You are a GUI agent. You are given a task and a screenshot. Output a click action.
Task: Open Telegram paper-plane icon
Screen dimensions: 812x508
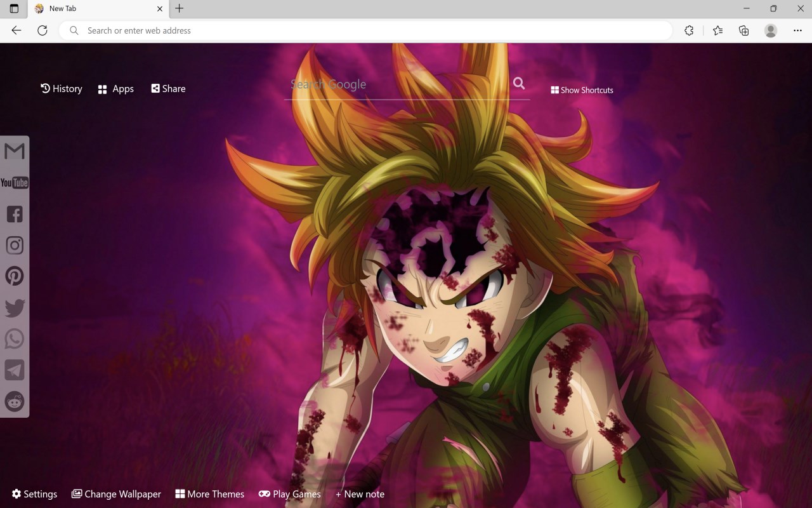tap(15, 370)
